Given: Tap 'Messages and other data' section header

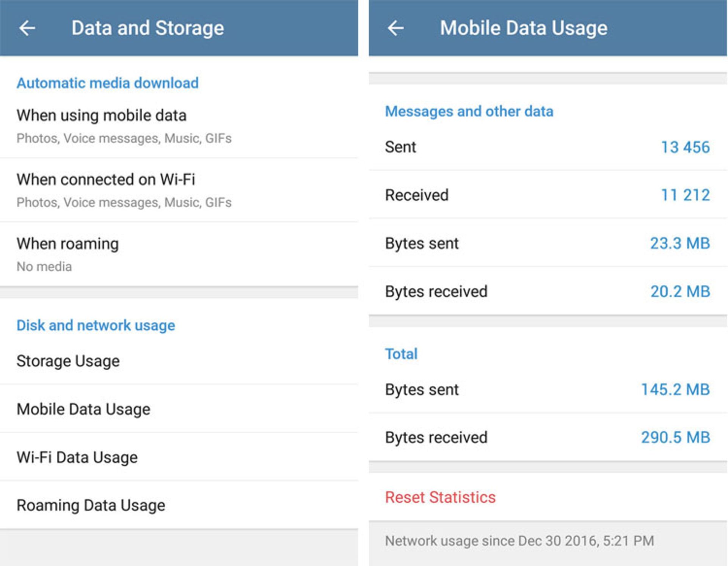Looking at the screenshot, I should pos(469,112).
